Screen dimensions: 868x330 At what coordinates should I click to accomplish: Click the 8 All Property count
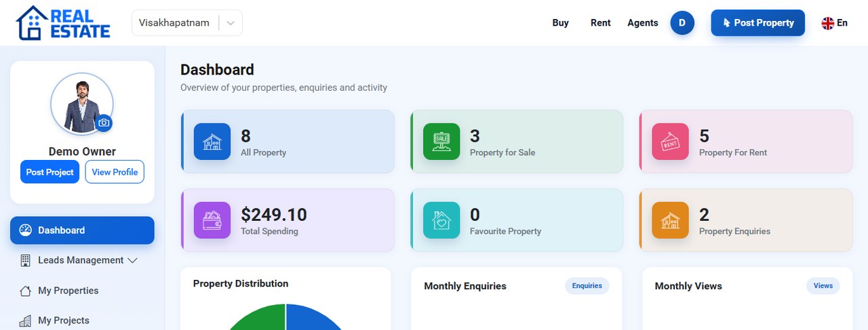point(245,136)
